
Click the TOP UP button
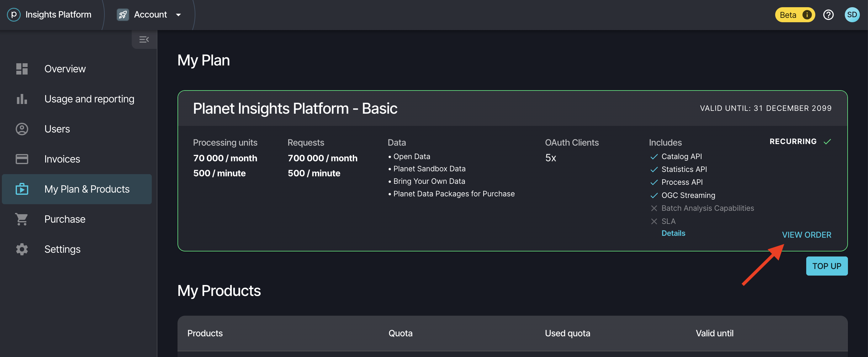coord(827,266)
